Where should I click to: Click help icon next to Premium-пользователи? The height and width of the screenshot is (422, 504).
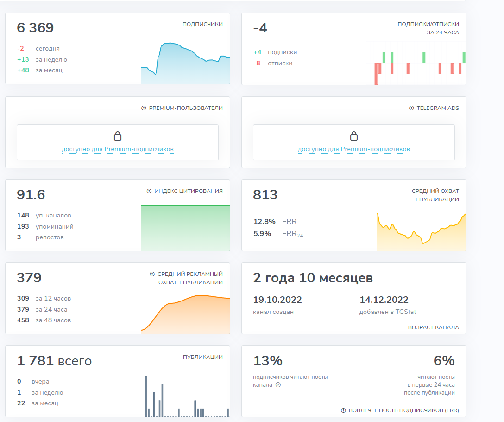[x=144, y=108]
